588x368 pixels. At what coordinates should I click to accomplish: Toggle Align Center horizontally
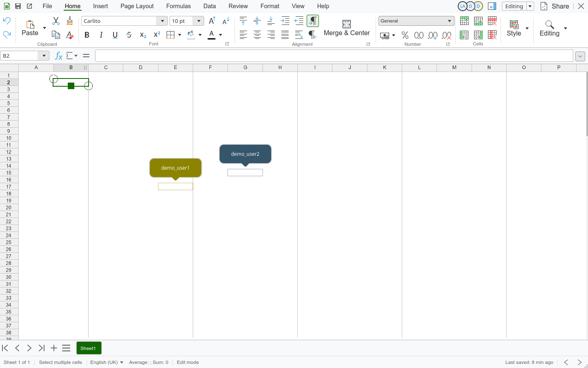(257, 35)
